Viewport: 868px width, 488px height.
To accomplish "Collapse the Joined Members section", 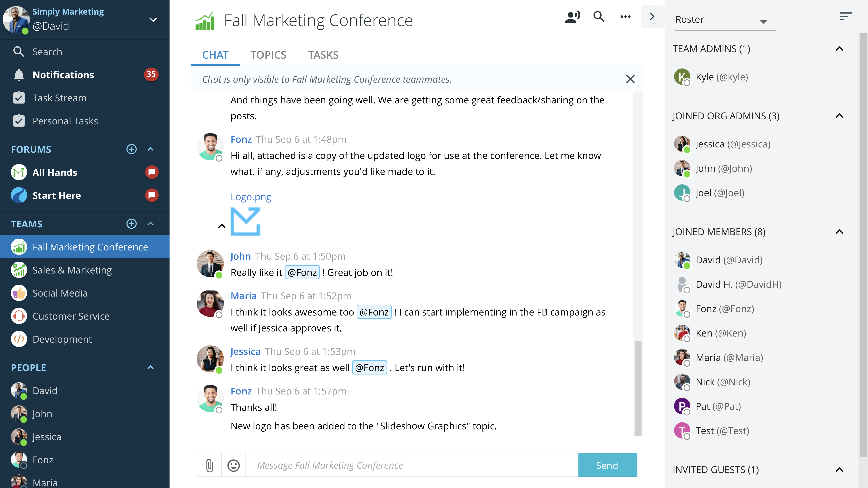I will click(839, 232).
